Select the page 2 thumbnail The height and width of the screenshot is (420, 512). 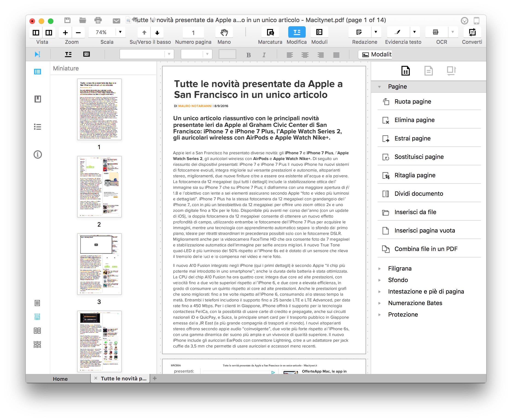pos(99,187)
